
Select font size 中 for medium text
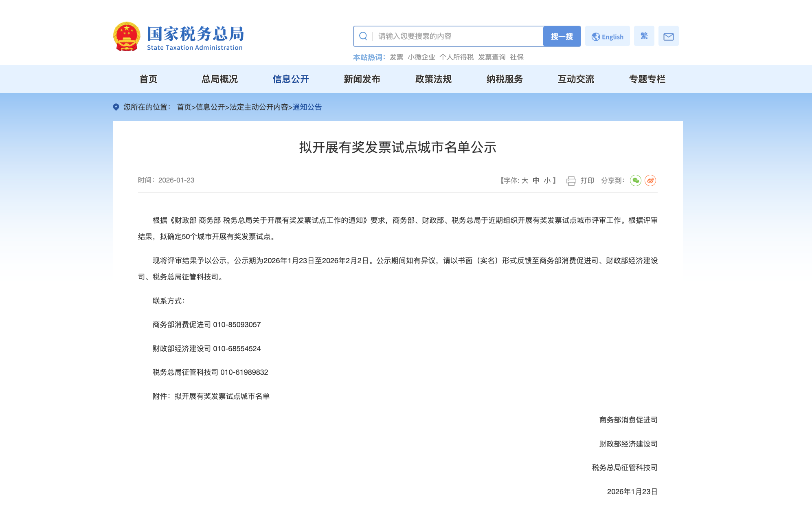pyautogui.click(x=535, y=180)
